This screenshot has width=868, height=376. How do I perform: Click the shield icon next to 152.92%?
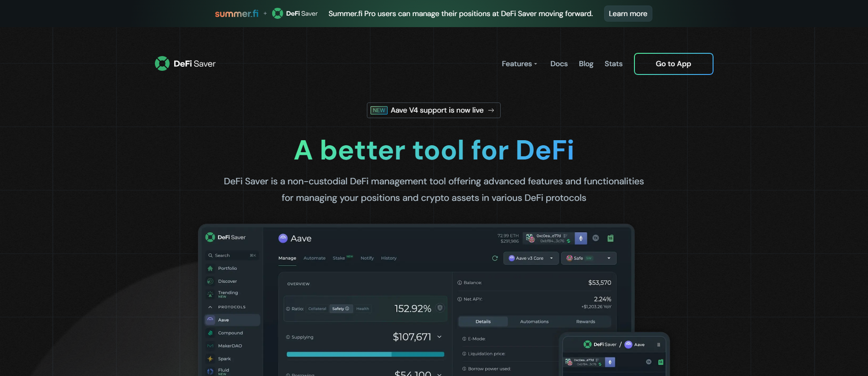click(440, 308)
